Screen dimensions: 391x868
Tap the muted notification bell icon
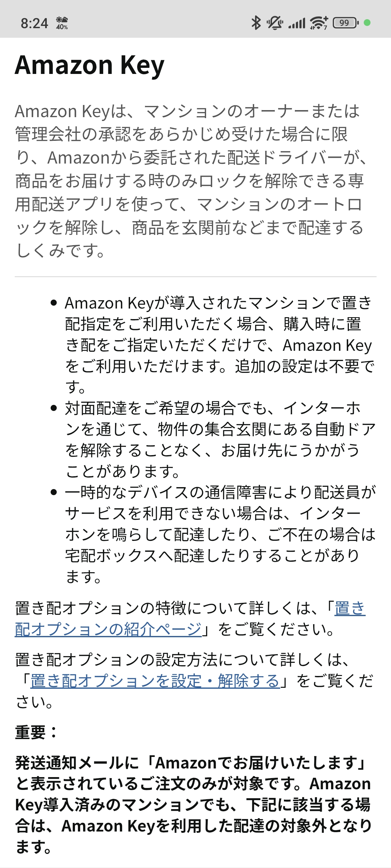coord(275,23)
